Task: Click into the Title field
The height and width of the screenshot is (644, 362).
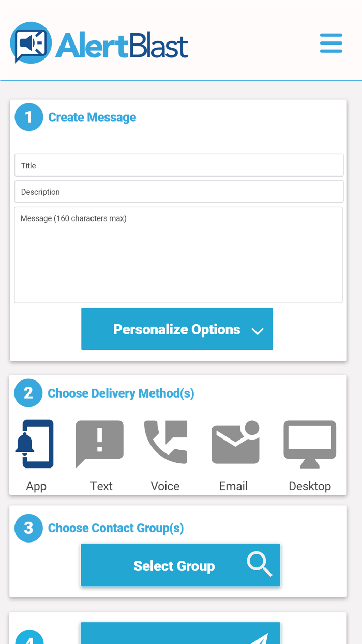Action: (x=179, y=166)
